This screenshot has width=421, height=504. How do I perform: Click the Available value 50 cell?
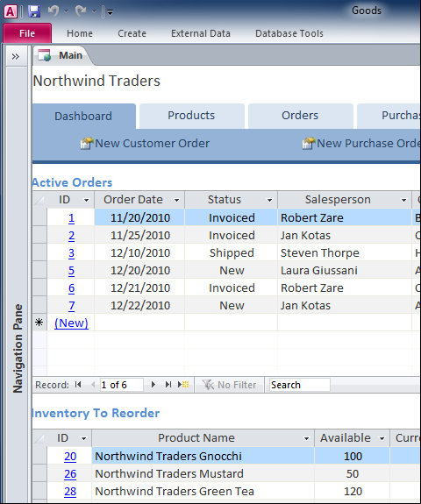click(x=353, y=474)
